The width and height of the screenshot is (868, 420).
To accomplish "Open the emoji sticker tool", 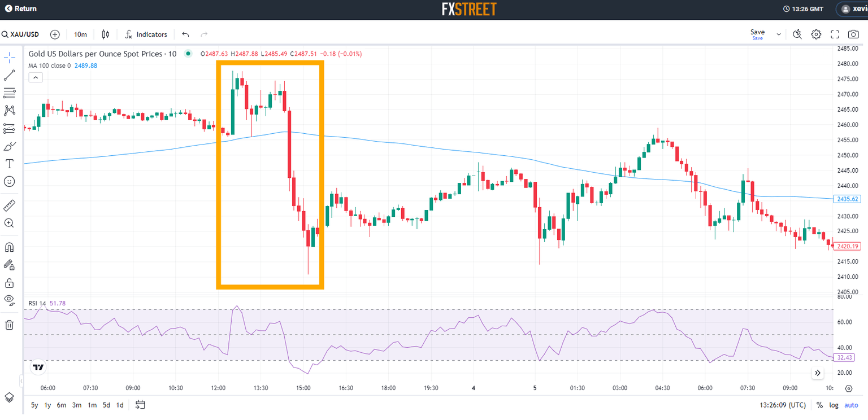I will (x=9, y=181).
